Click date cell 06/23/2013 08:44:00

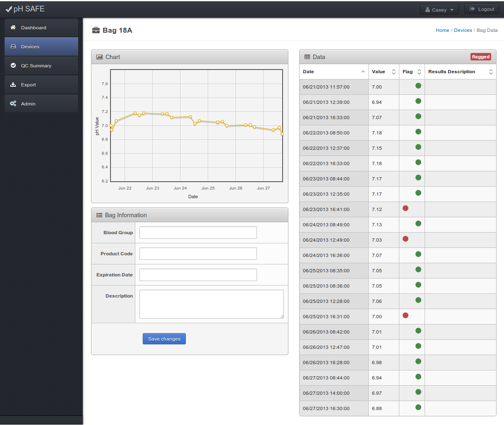[334, 179]
